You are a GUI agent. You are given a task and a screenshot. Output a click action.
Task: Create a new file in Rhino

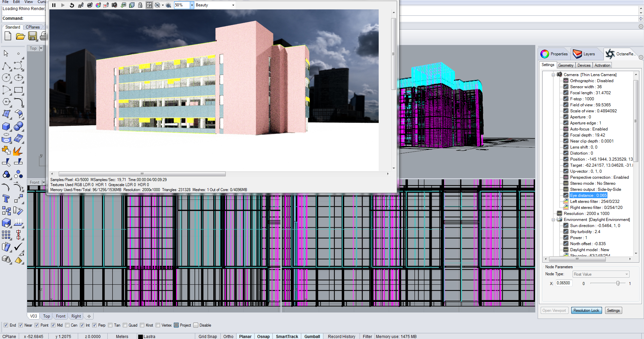click(8, 36)
